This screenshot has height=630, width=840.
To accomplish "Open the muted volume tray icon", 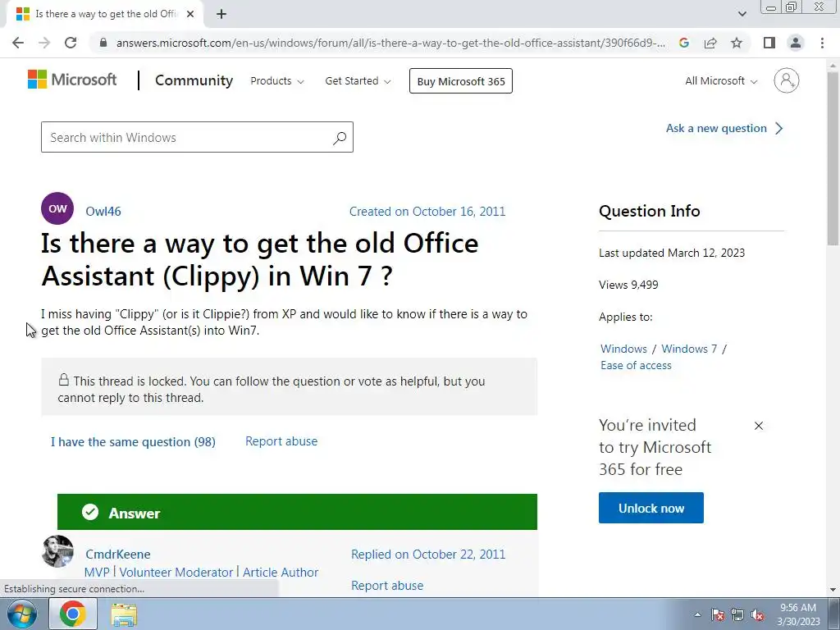I will pos(757,614).
